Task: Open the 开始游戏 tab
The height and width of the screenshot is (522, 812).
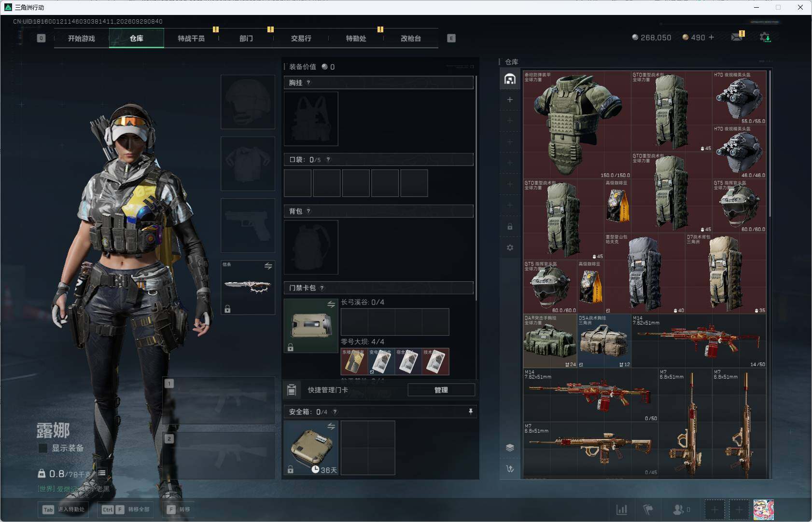Action: tap(82, 38)
